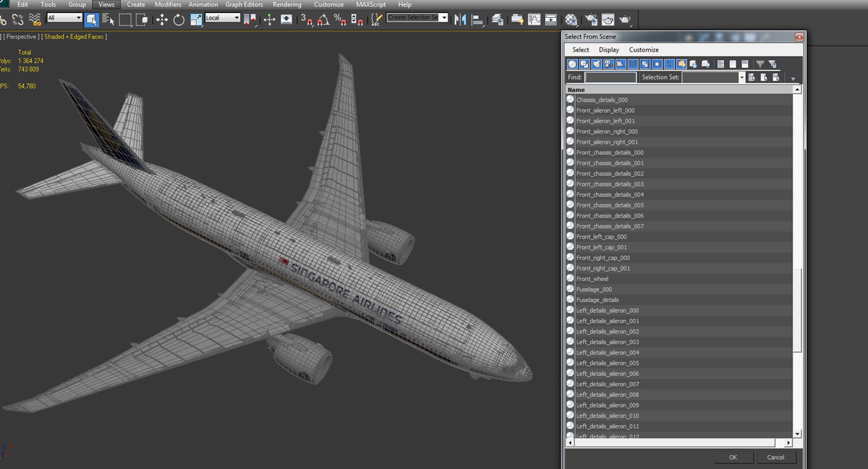Open the Selection Filter 'All' dropdown
868x469 pixels.
coord(64,18)
